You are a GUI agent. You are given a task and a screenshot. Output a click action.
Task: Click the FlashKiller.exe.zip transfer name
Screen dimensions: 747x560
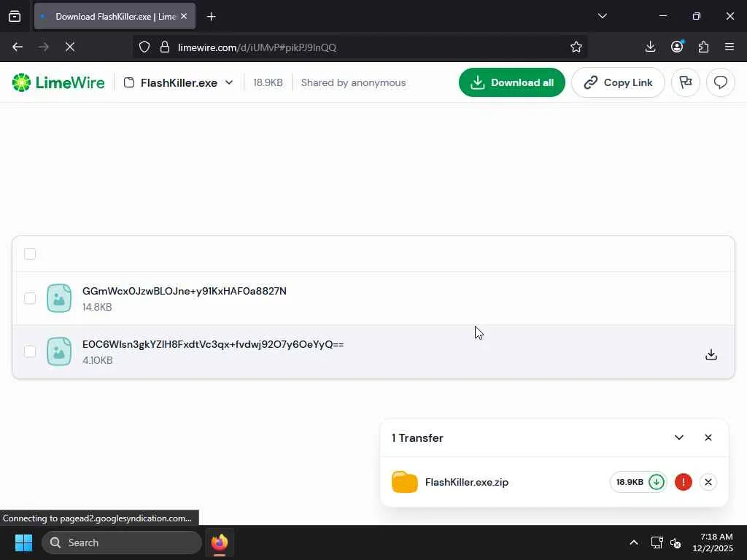pyautogui.click(x=466, y=482)
